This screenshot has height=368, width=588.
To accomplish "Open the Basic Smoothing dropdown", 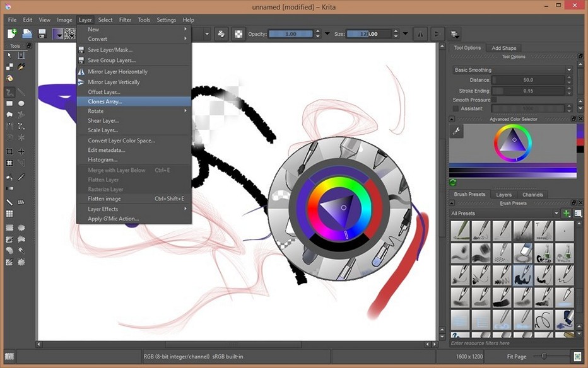I will click(569, 70).
